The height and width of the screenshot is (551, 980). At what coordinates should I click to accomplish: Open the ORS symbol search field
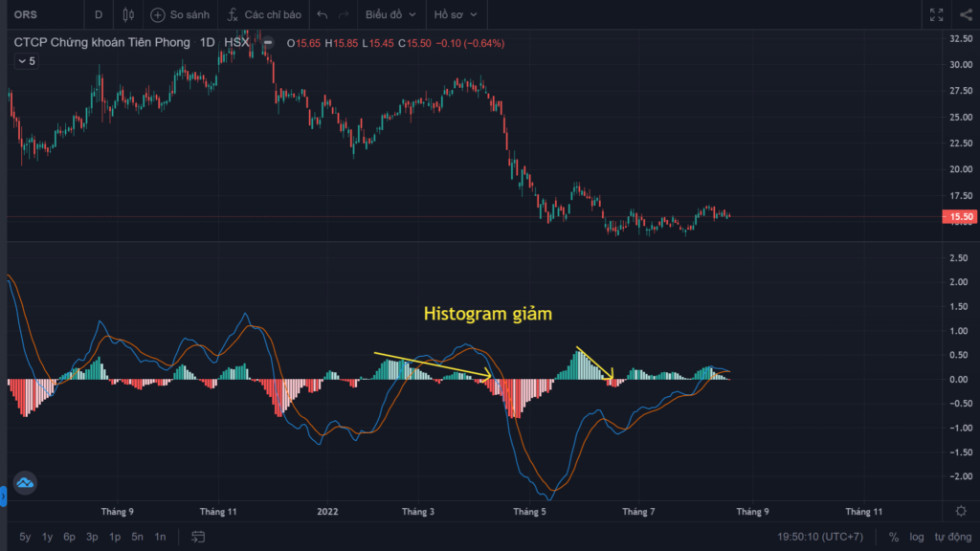[26, 14]
